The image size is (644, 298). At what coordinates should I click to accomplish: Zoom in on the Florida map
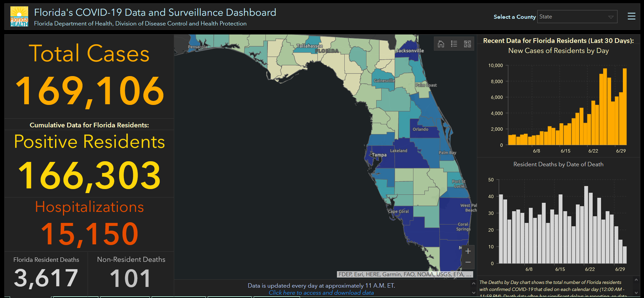(x=468, y=251)
